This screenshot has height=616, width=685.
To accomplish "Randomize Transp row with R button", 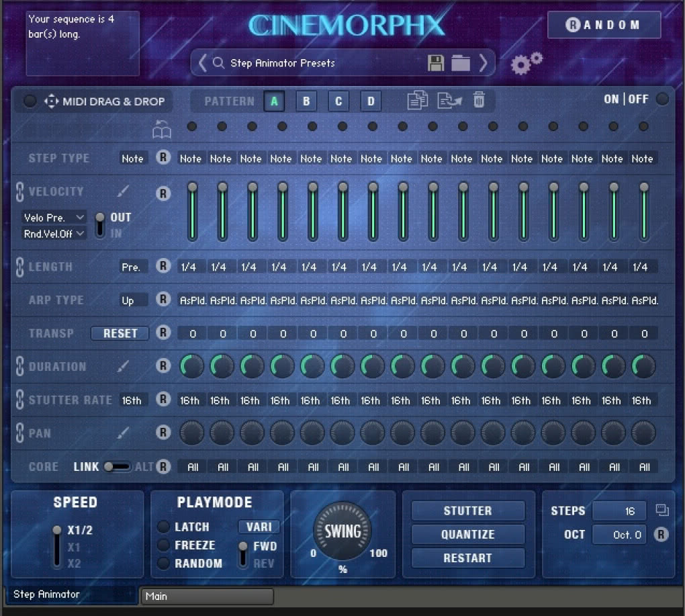I will click(x=163, y=333).
